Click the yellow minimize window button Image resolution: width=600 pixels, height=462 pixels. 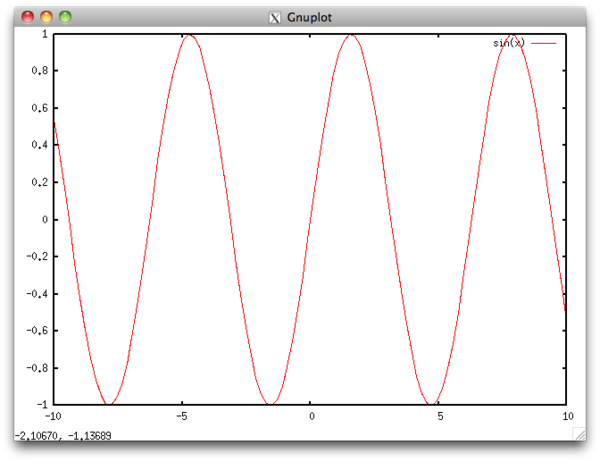(x=46, y=17)
